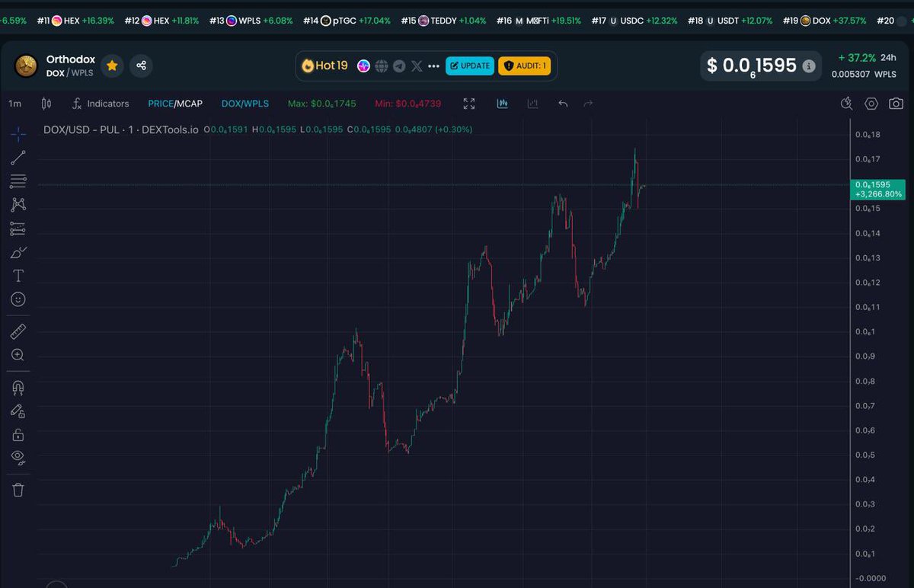Click the current price label 0.0₆1595 on axis
Viewport: 914px width, 588px height.
[877, 189]
